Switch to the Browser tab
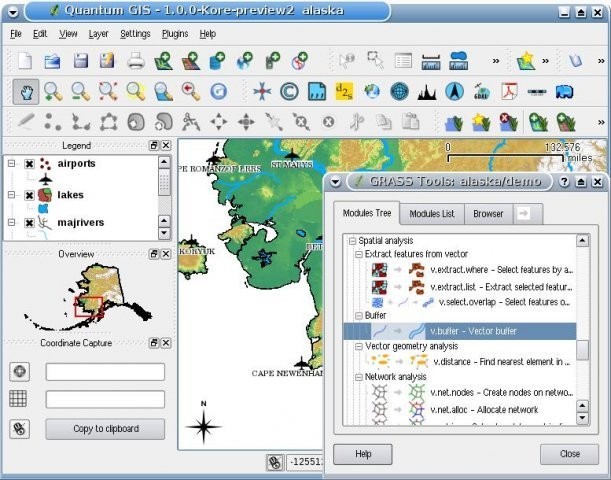Viewport: 611px width, 480px height. [x=488, y=214]
